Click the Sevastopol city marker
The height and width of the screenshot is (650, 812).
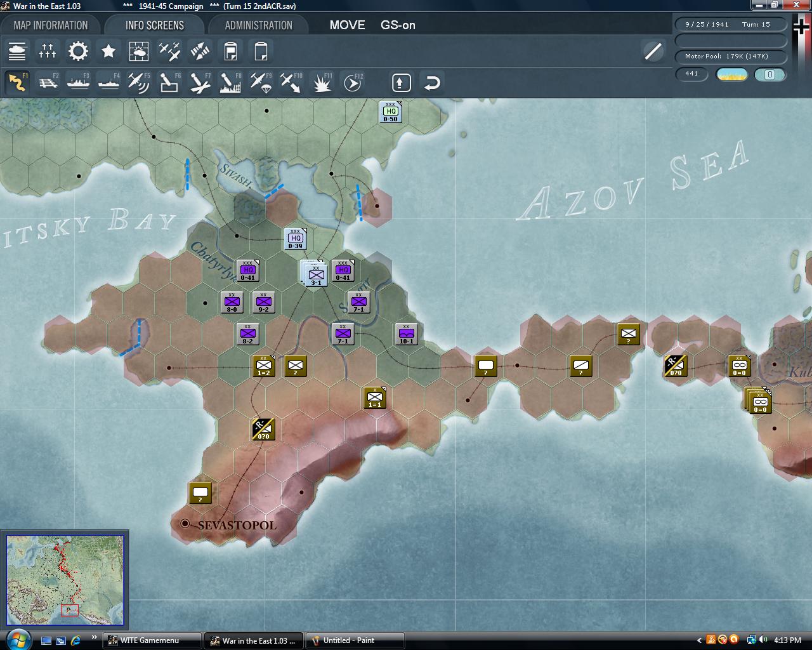pyautogui.click(x=185, y=524)
